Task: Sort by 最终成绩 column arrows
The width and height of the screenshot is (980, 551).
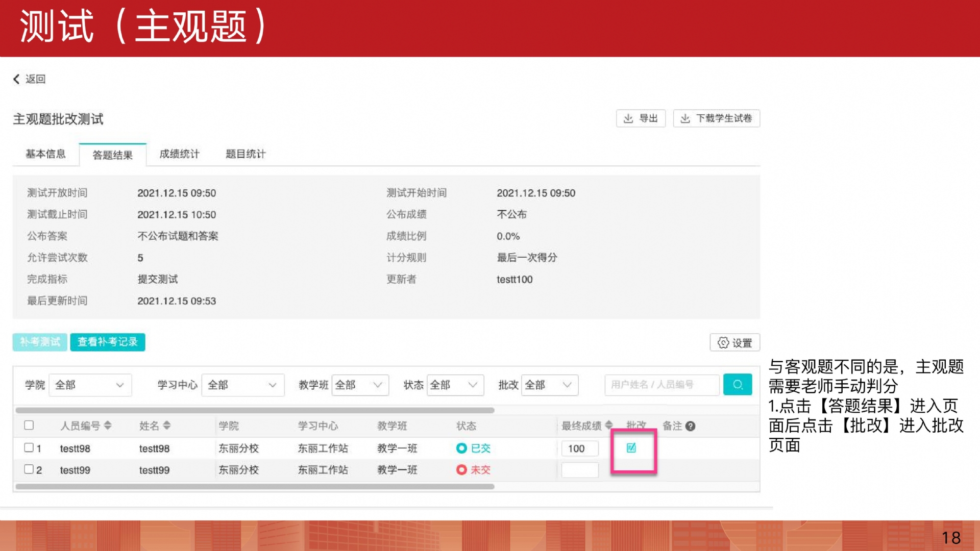Action: [608, 425]
